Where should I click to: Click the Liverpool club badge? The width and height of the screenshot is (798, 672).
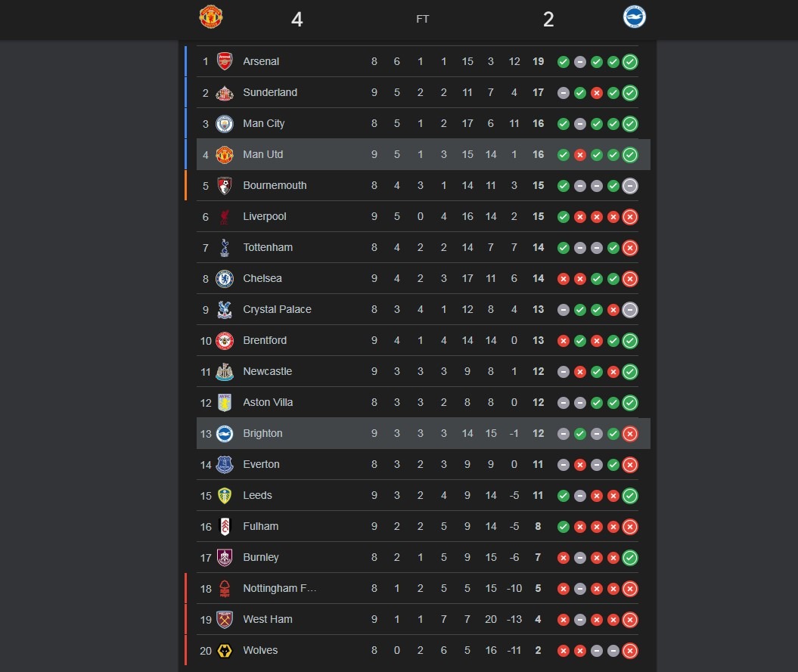(225, 216)
